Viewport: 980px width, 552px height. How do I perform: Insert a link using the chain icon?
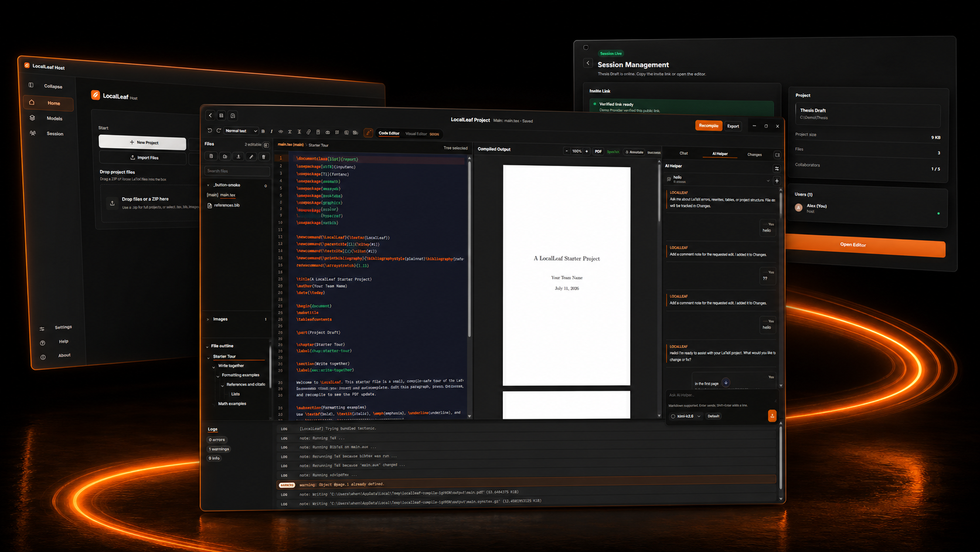point(309,132)
